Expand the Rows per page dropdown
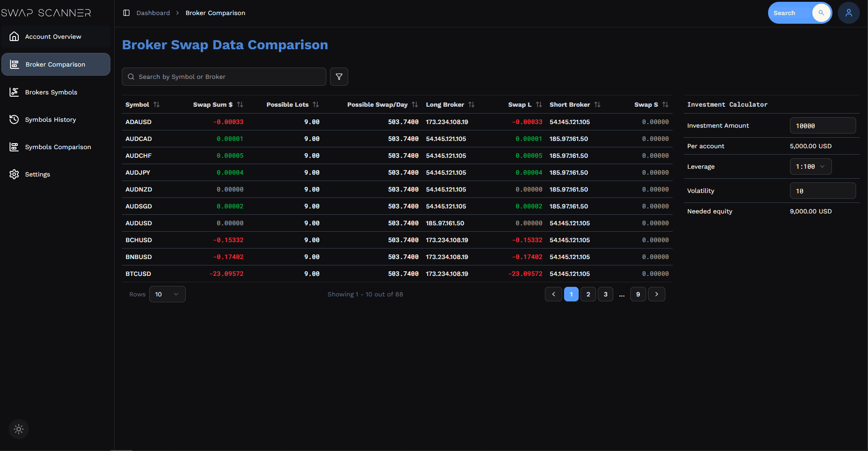This screenshot has width=868, height=451. tap(167, 294)
